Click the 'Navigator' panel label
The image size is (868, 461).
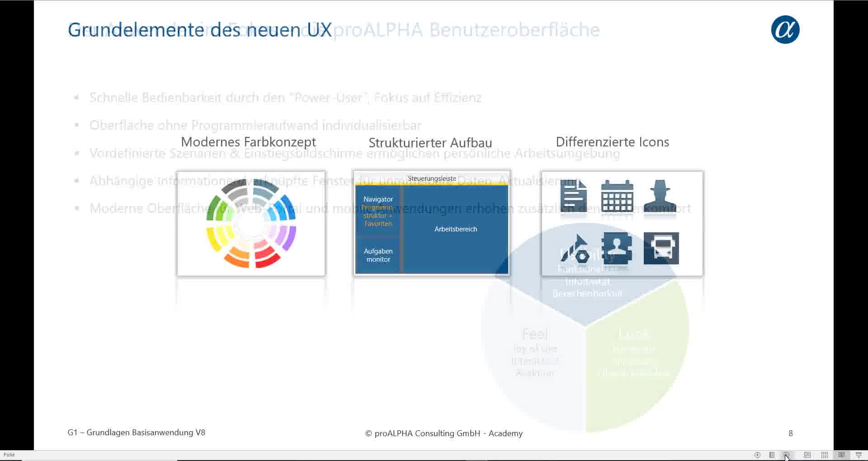pos(378,199)
